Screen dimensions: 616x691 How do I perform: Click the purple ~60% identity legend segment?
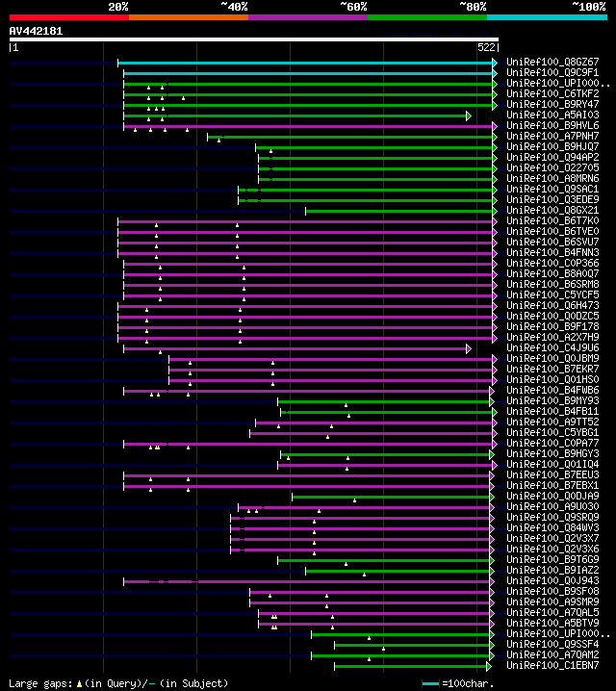pos(308,17)
